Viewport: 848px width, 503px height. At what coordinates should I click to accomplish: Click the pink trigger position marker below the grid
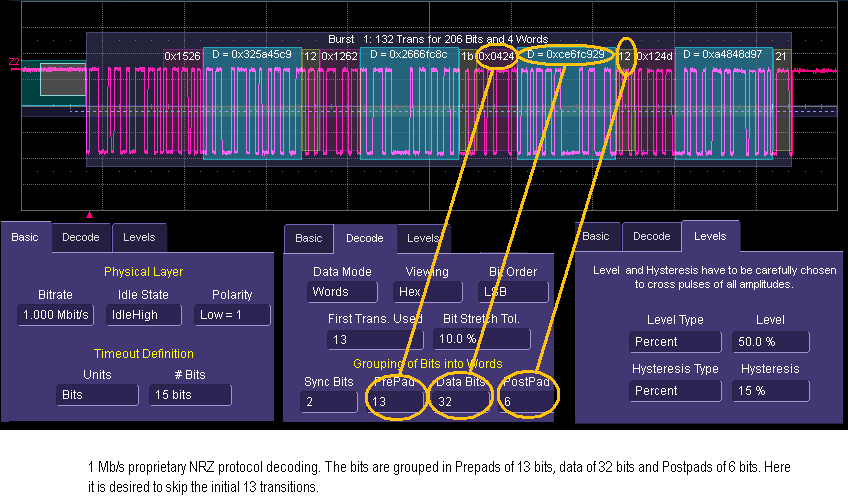tap(90, 214)
